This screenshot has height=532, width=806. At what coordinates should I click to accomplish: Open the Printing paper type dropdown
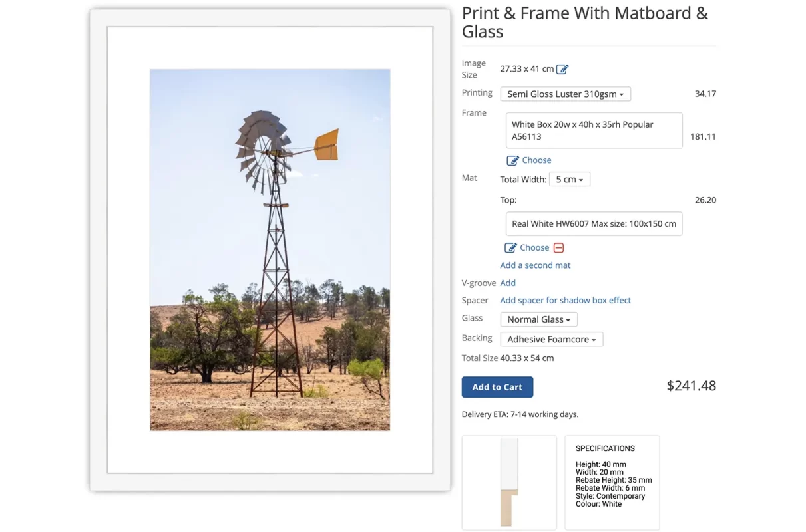(x=565, y=94)
